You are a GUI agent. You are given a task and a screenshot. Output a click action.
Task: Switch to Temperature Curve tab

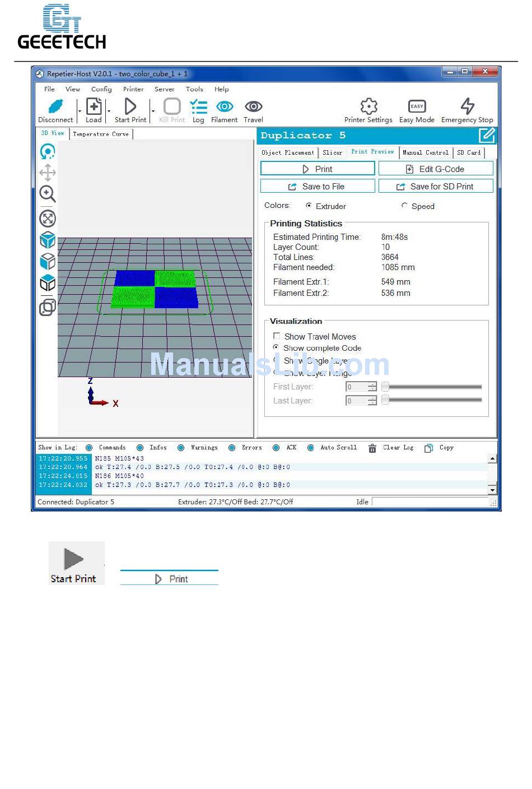click(101, 134)
